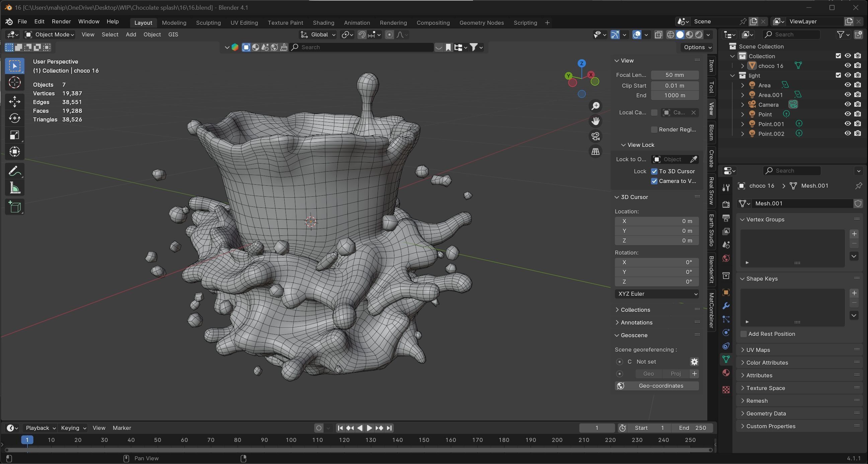Activate the Move tool
868x464 pixels.
(x=14, y=101)
